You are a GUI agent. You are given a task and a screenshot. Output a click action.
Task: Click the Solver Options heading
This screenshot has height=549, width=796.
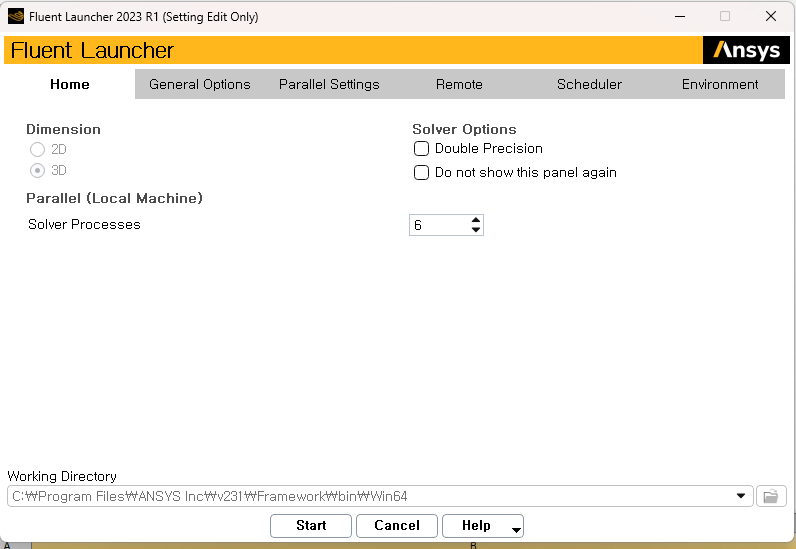click(x=464, y=129)
